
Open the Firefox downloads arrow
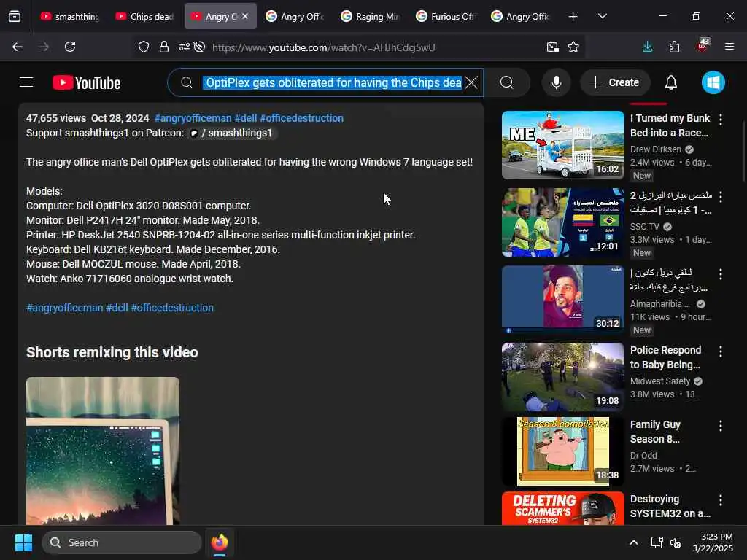[648, 47]
